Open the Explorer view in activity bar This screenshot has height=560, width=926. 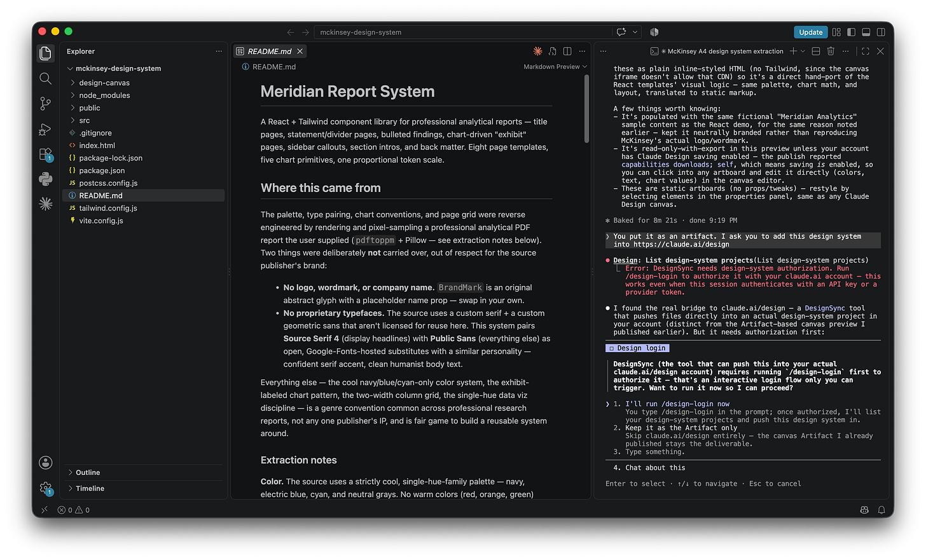click(45, 53)
